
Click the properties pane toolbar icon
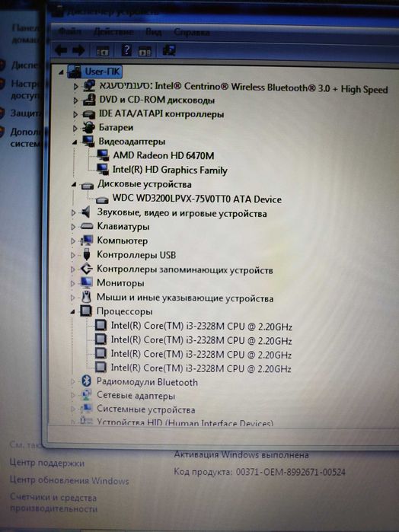(145, 52)
